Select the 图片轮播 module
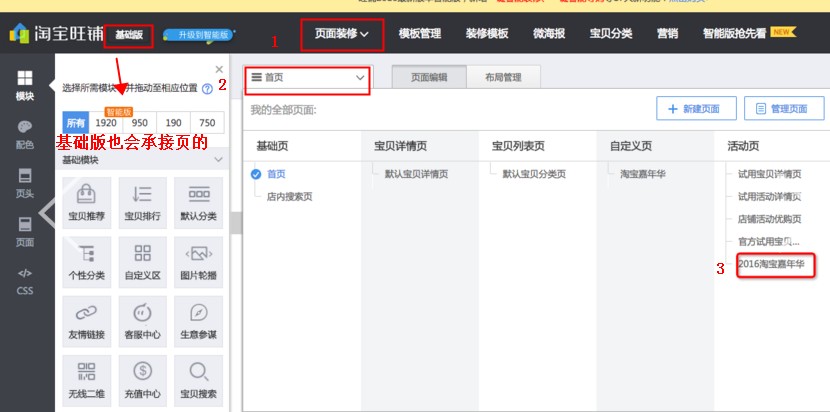This screenshot has height=412, width=830. 199,262
